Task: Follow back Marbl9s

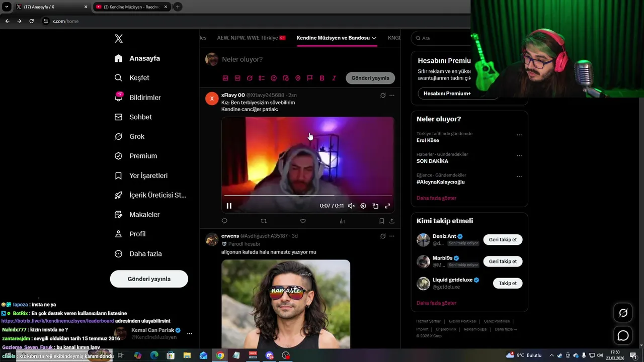Action: [x=503, y=261]
